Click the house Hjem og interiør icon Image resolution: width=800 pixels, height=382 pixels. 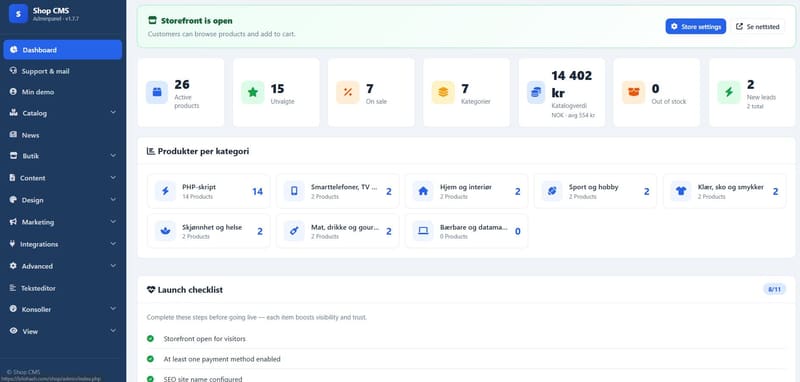(423, 191)
